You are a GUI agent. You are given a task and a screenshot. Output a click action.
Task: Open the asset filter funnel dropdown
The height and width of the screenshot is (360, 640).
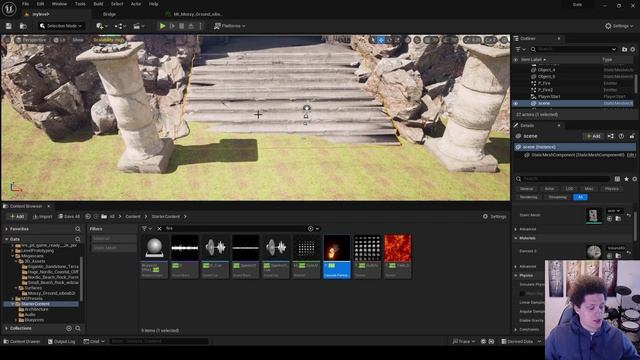point(146,229)
